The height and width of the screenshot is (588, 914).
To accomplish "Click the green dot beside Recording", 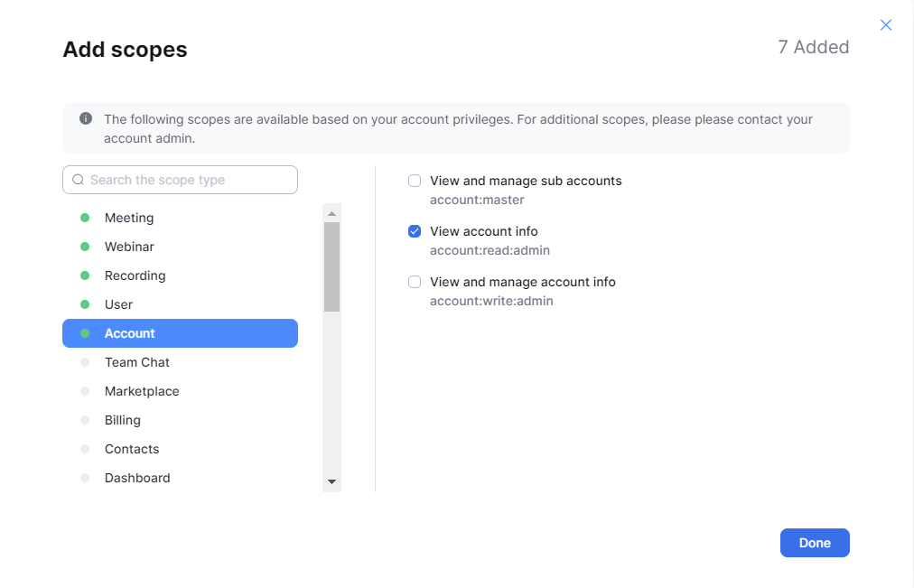I will tap(85, 275).
